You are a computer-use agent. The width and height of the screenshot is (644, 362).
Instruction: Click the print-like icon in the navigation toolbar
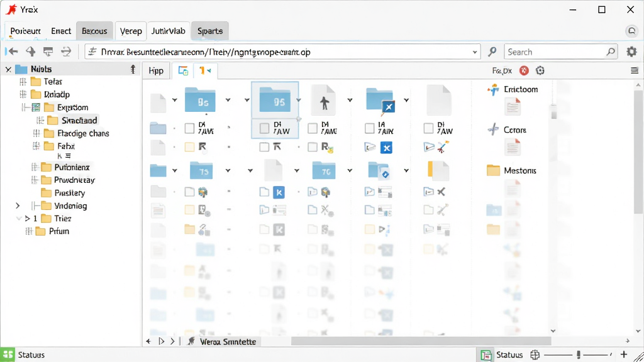coord(48,52)
